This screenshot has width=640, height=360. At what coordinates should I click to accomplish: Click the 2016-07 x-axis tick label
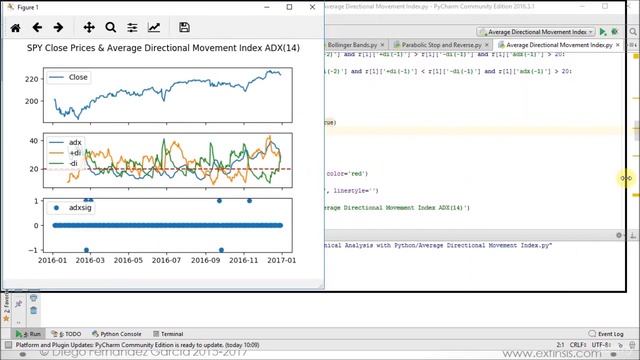(166, 260)
